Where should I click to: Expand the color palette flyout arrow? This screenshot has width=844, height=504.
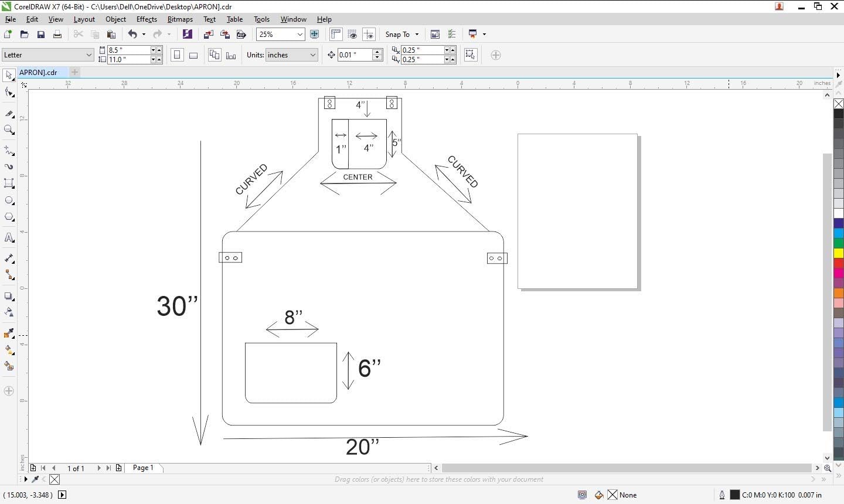coord(838,75)
